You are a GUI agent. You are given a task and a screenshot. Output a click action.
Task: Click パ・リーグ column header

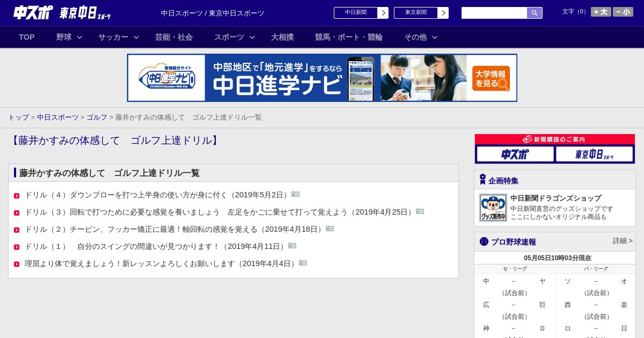pos(596,269)
